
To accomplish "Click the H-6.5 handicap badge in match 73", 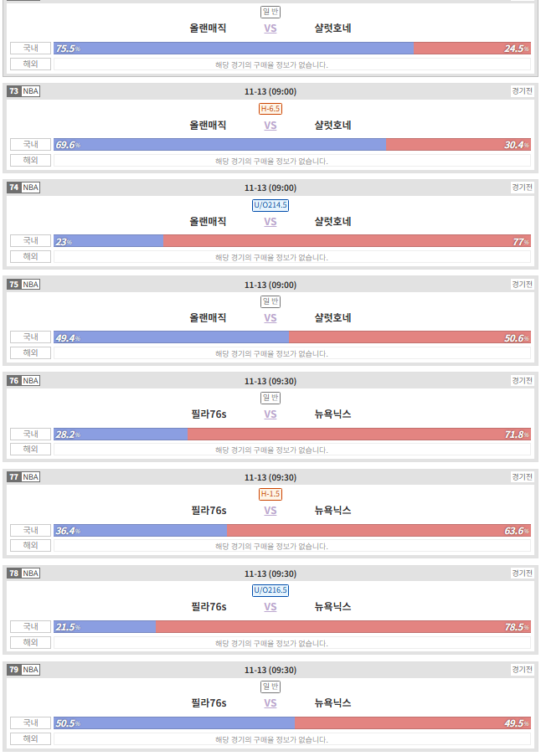I will click(270, 109).
